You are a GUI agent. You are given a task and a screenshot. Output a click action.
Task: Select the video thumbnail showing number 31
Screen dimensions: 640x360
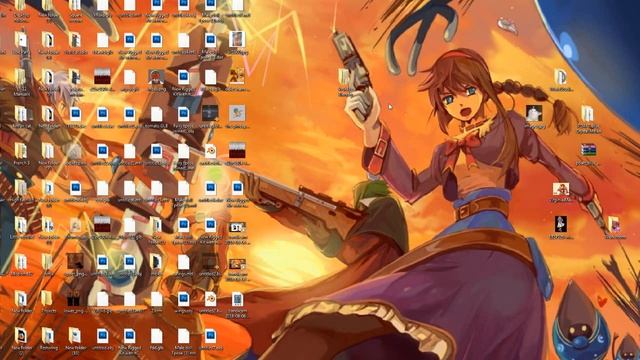click(x=237, y=227)
